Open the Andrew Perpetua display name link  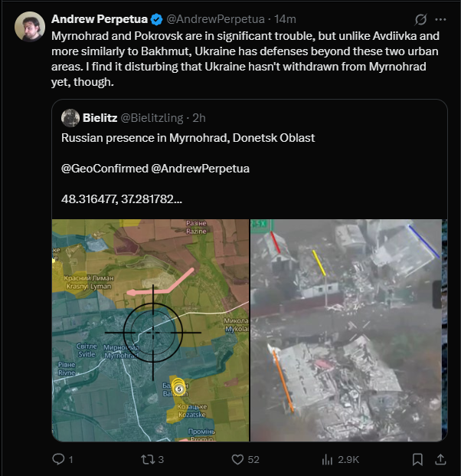click(97, 18)
